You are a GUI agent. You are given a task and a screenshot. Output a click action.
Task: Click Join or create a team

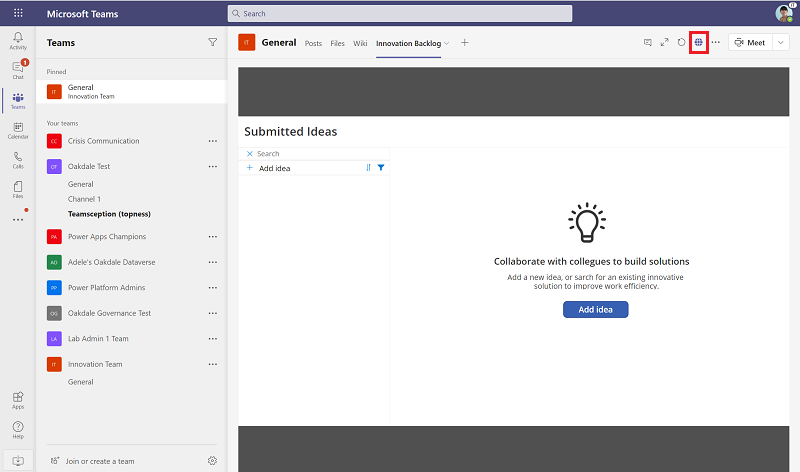(99, 461)
